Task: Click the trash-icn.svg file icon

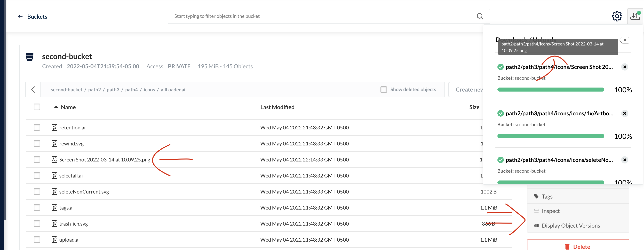Action: coord(54,224)
